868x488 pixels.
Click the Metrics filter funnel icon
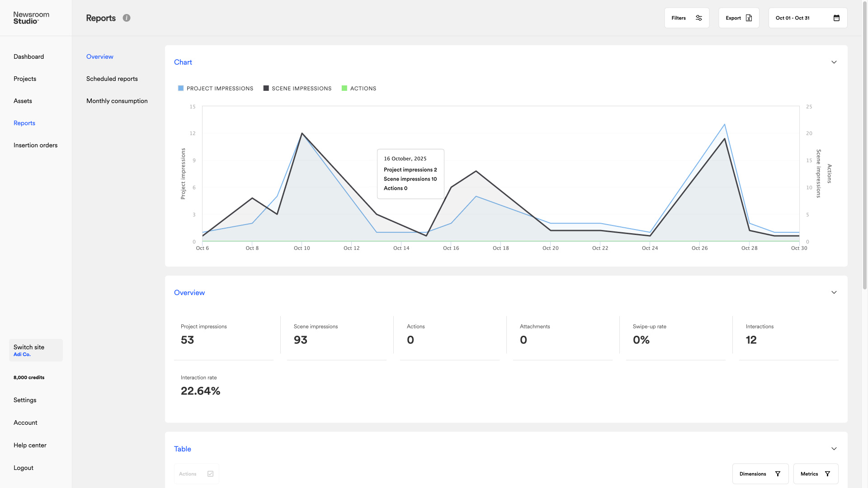(x=827, y=474)
